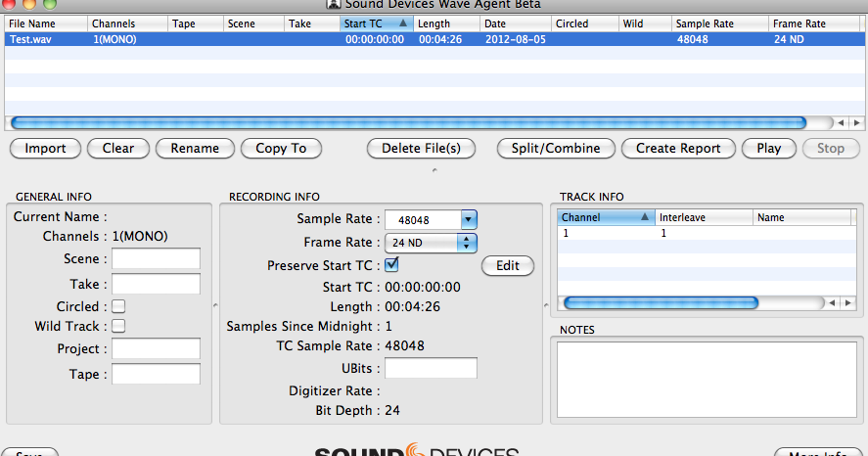Click the Start TC sort arrow icon

(x=403, y=23)
